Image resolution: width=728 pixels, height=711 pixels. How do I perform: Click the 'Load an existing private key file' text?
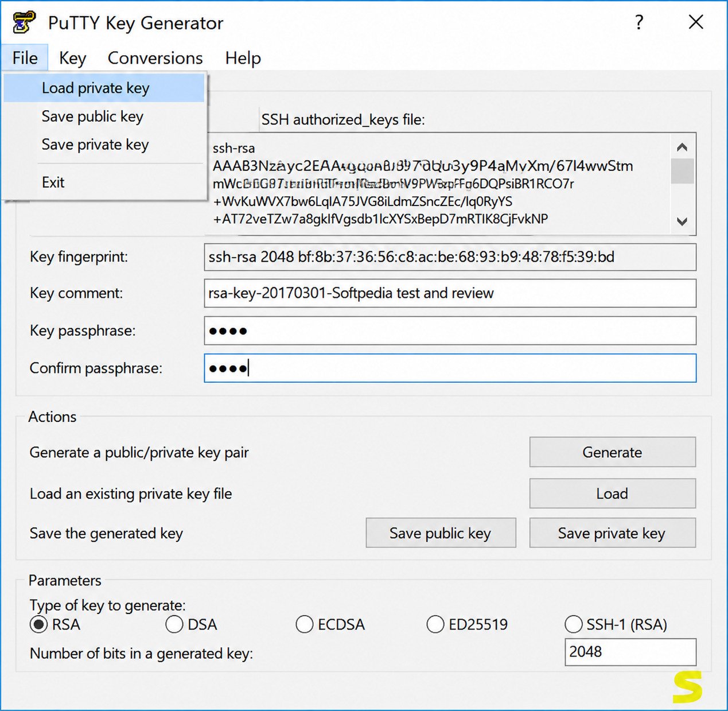pos(131,494)
